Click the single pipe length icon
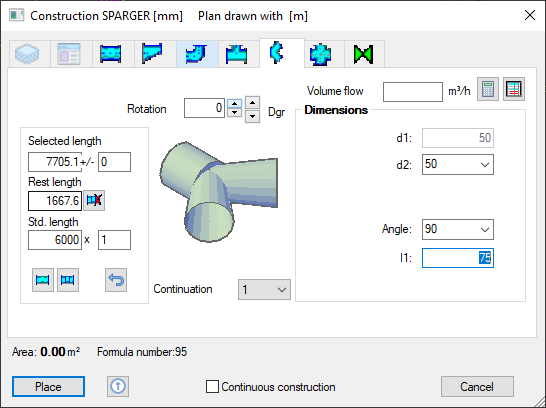The image size is (546, 408). click(x=43, y=280)
